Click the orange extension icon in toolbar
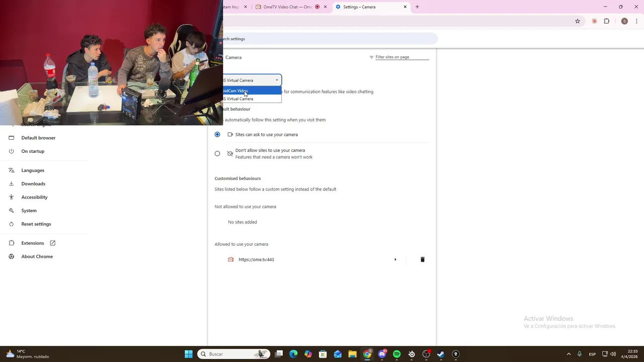Viewport: 644px width, 362px height. pos(594,21)
